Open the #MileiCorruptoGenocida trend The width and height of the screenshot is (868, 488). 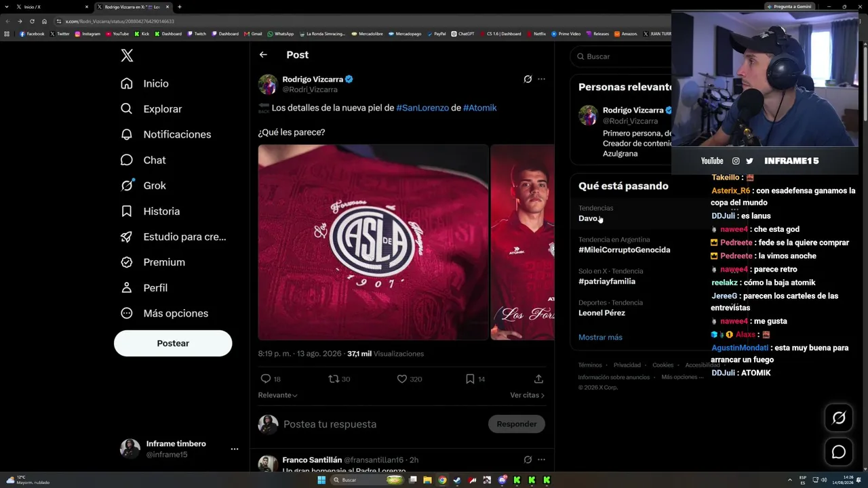624,250
